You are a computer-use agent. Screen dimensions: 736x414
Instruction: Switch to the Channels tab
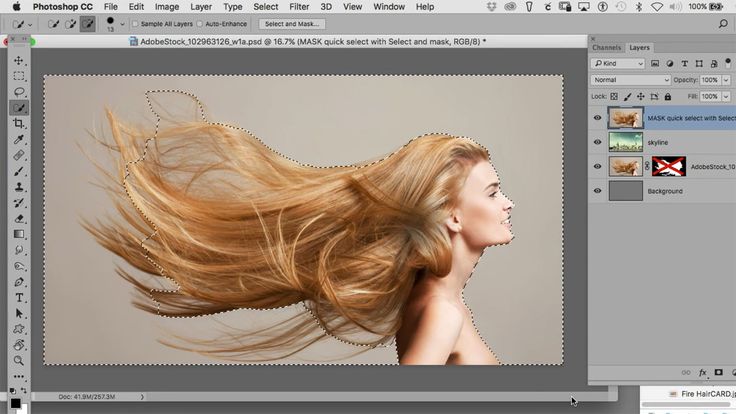pos(606,48)
